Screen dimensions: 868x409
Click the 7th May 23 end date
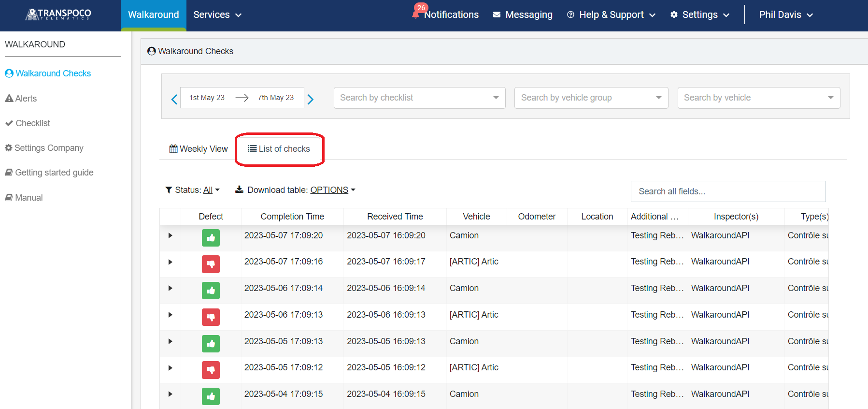(x=276, y=98)
